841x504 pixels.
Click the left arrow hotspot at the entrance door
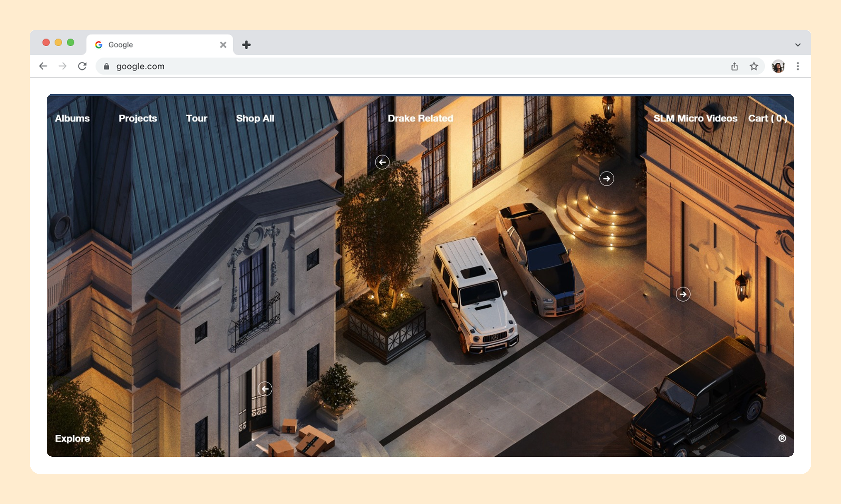[x=265, y=388]
